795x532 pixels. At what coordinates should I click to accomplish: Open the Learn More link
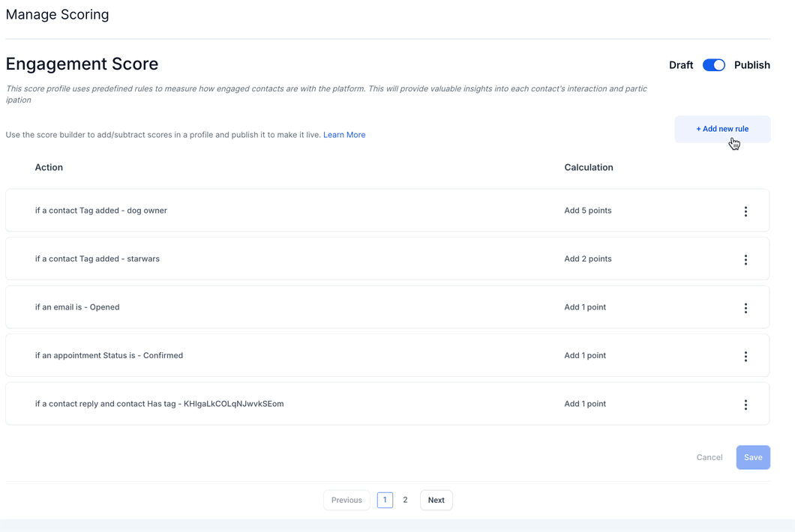tap(344, 135)
